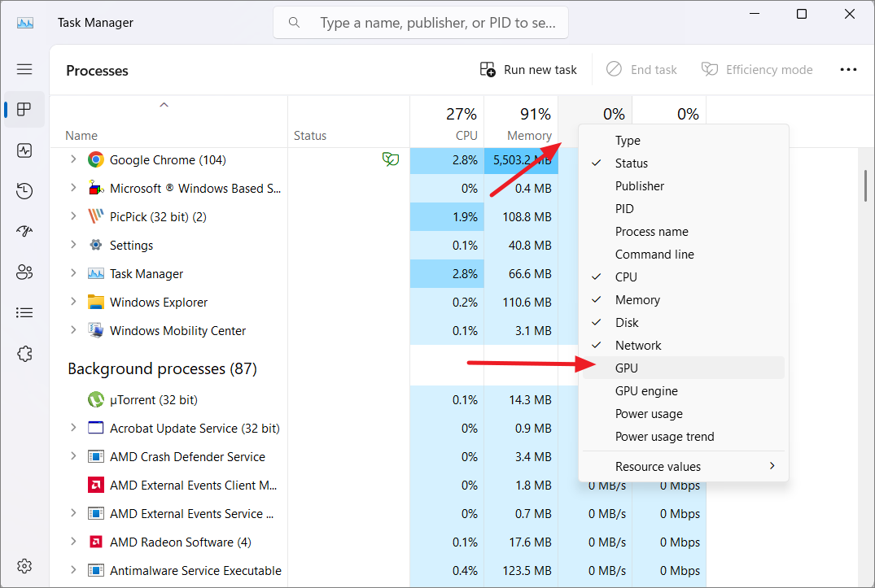This screenshot has width=875, height=588.
Task: Open Task Manager settings via the gear icon
Action: pyautogui.click(x=24, y=565)
